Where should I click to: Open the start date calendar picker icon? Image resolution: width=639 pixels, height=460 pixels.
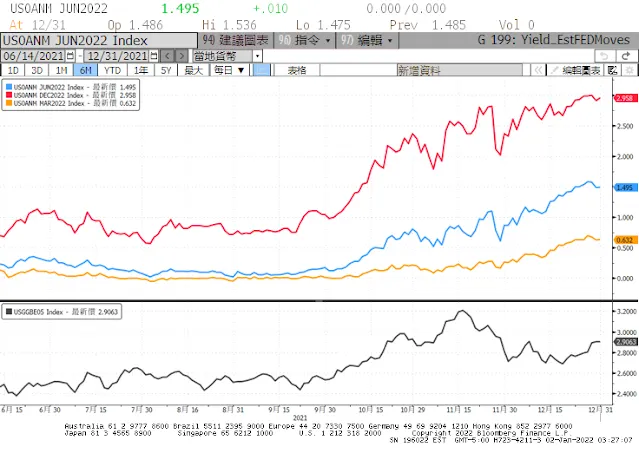click(x=70, y=56)
